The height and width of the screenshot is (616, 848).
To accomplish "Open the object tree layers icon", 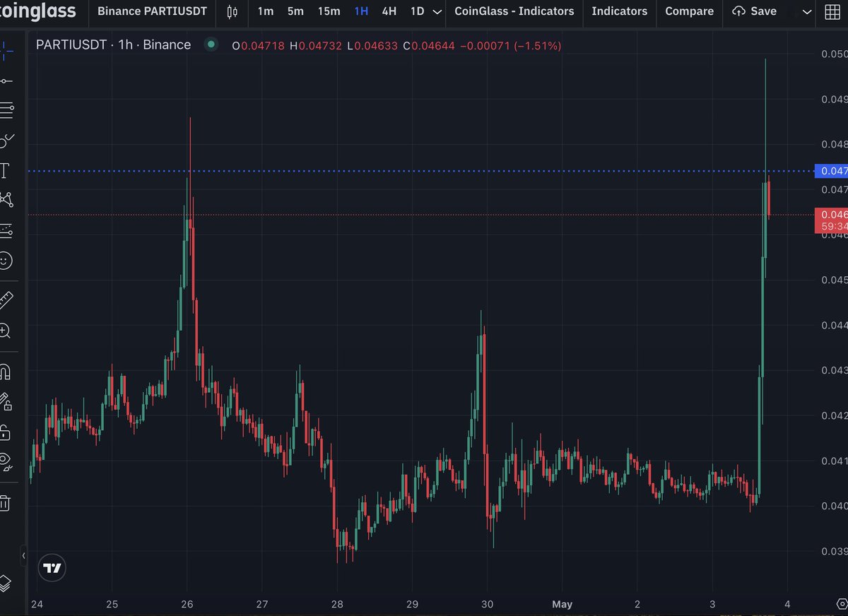I will point(6,584).
